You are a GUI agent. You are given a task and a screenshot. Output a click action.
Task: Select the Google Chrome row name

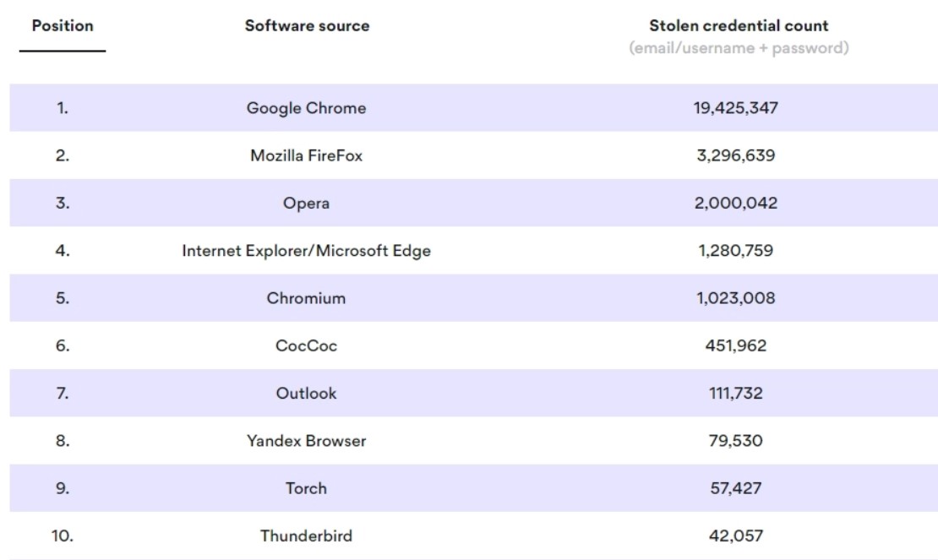[306, 108]
